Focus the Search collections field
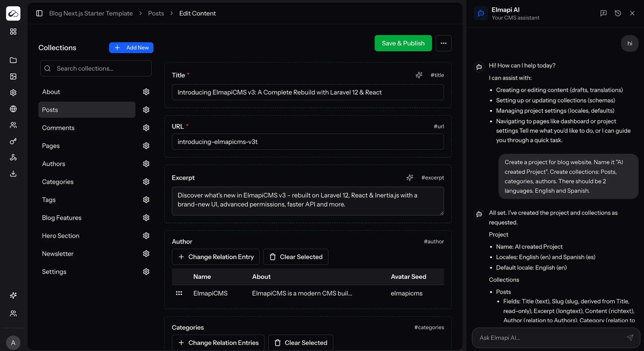 (x=96, y=68)
